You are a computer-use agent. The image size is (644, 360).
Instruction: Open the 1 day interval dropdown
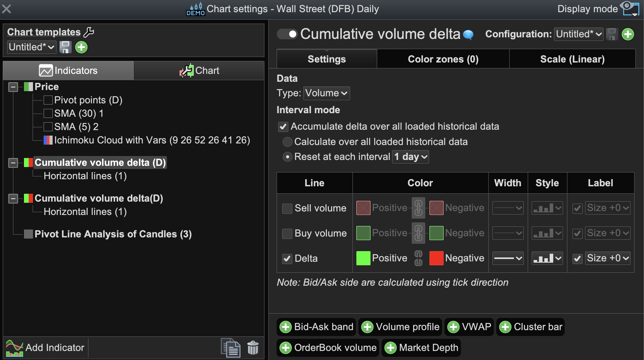[x=411, y=157]
